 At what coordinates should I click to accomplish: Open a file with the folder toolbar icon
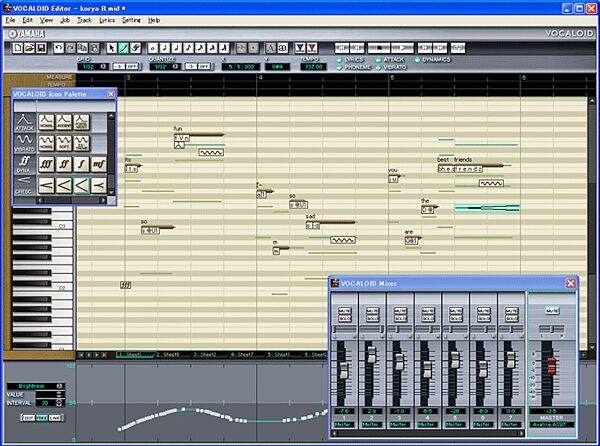click(x=29, y=48)
